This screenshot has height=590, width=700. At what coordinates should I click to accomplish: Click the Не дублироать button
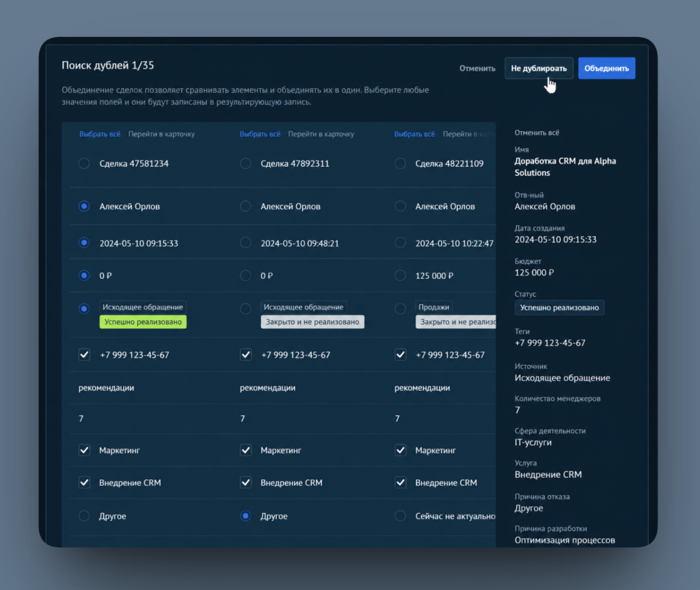pos(539,68)
